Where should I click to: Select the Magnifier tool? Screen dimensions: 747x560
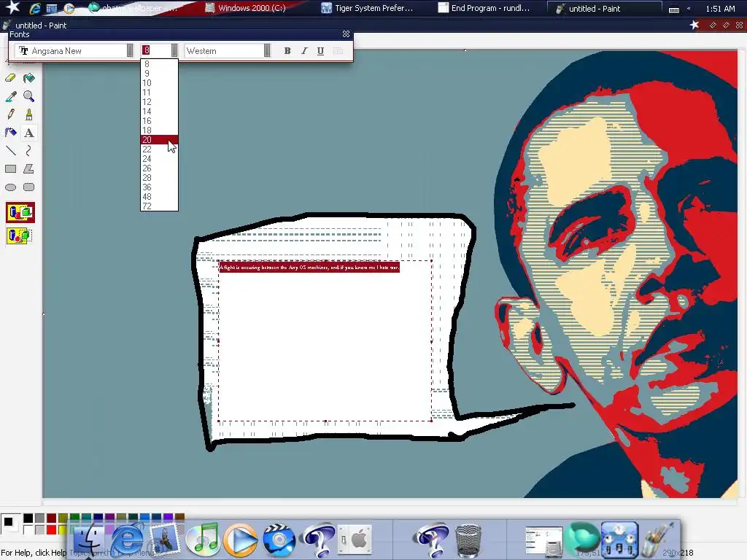[29, 97]
